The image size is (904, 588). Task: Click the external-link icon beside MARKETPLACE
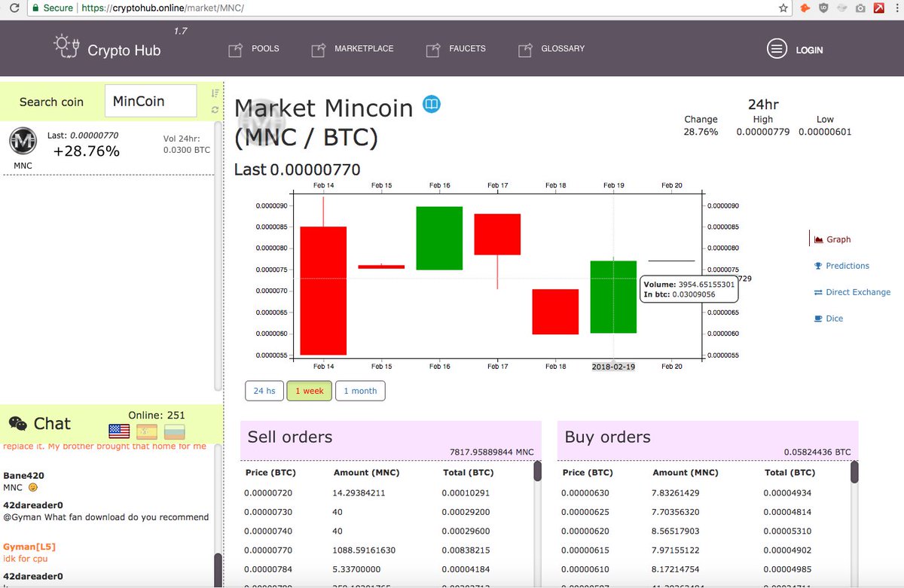click(x=318, y=50)
